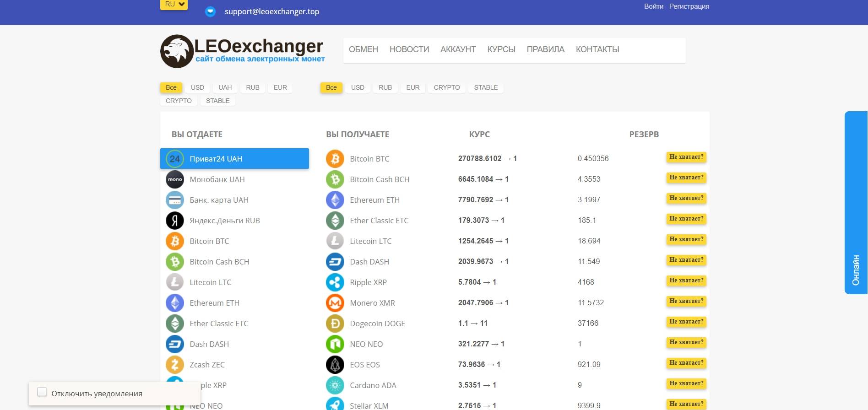Click Dash DASH icon in give column
868x410 pixels.
click(x=175, y=344)
